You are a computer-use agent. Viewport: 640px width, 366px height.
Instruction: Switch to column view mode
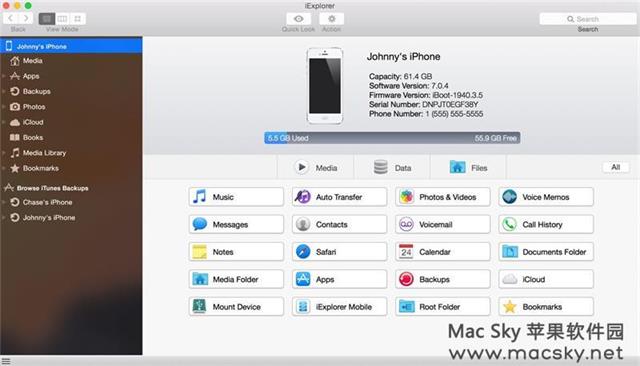point(62,19)
